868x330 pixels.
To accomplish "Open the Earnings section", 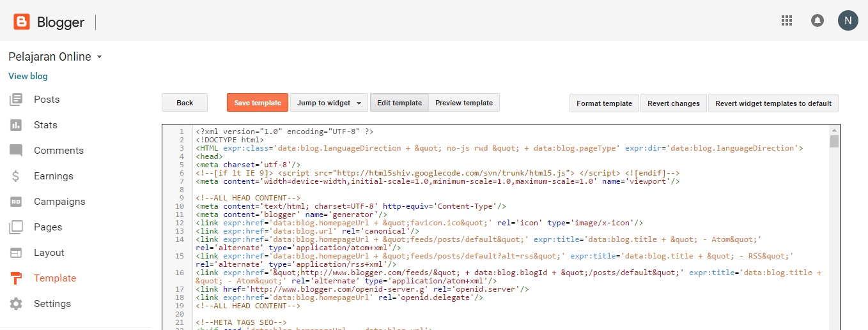I will pyautogui.click(x=54, y=176).
